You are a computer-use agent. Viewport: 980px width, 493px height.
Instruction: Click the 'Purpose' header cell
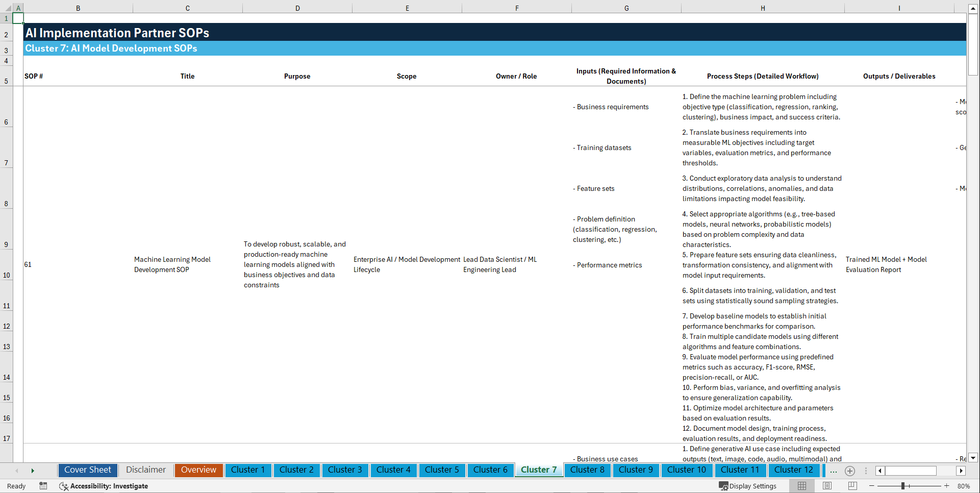coord(297,76)
